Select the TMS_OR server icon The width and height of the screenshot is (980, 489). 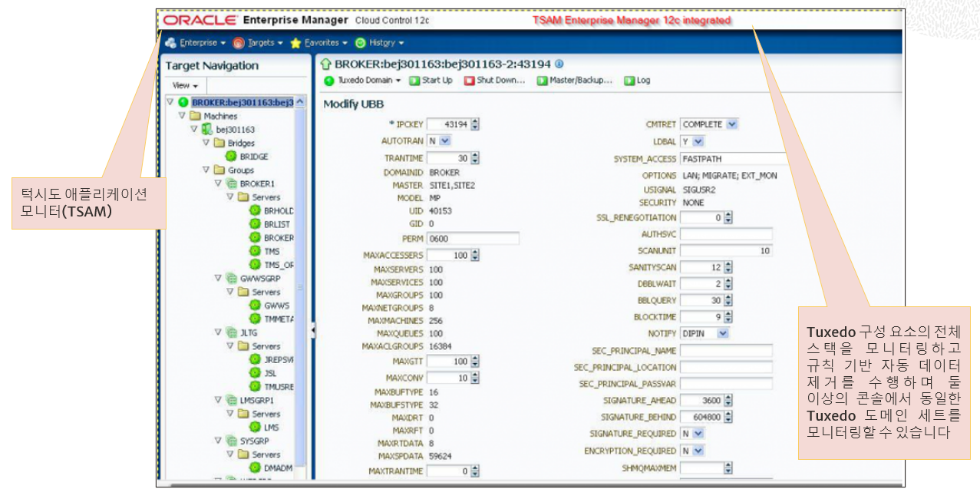tap(255, 265)
